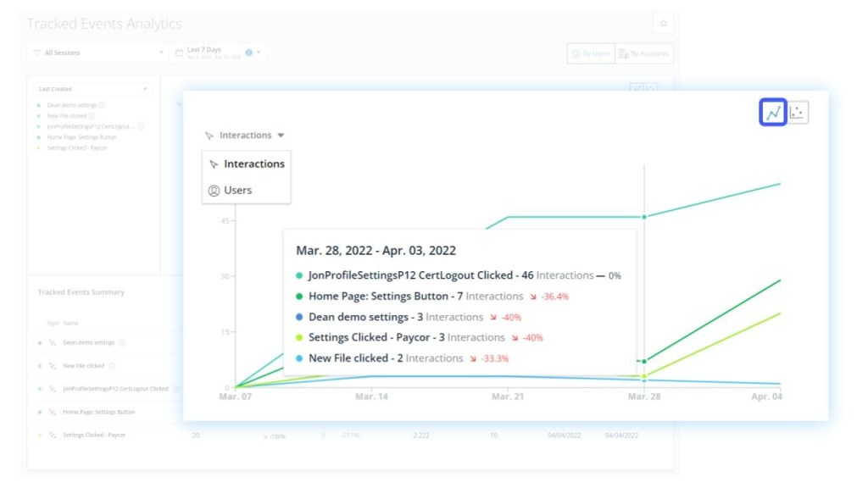
Task: Select the line chart view icon
Action: (772, 113)
